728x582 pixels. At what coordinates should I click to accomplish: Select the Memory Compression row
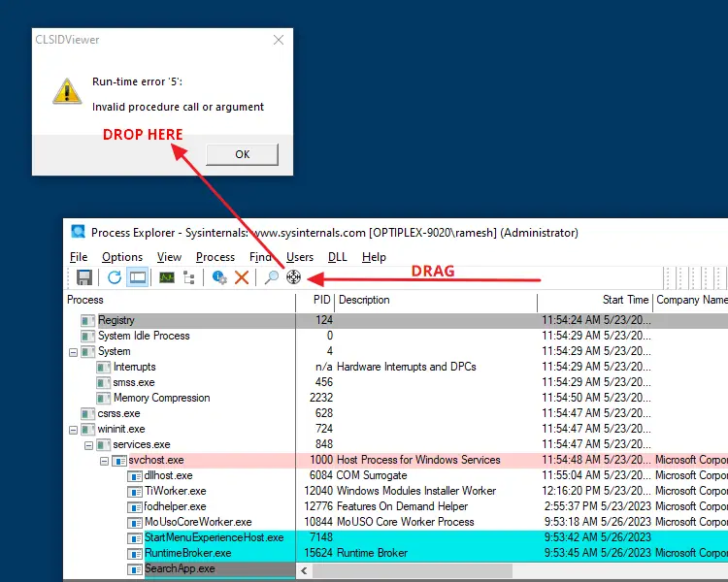pos(396,398)
